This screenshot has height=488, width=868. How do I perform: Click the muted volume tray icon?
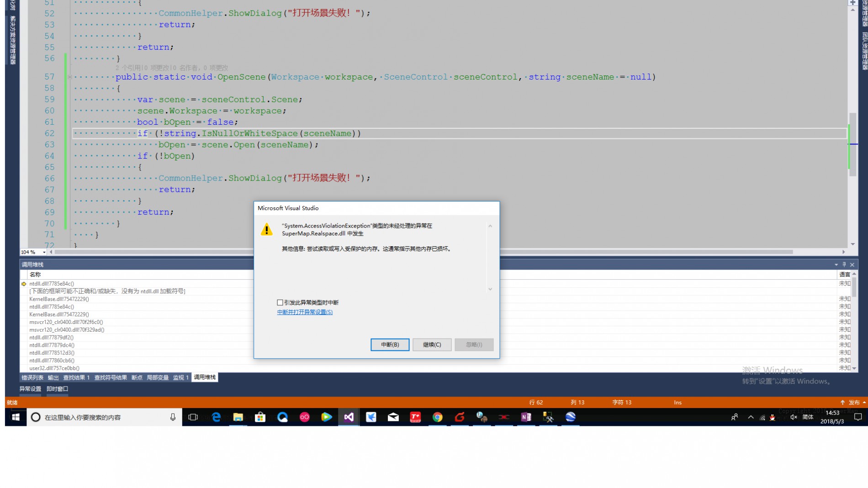click(x=794, y=417)
